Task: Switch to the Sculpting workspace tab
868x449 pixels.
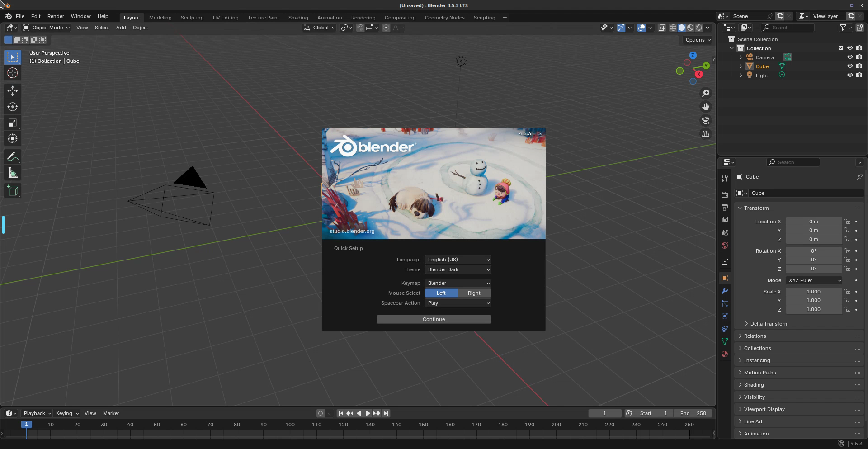Action: [x=192, y=18]
